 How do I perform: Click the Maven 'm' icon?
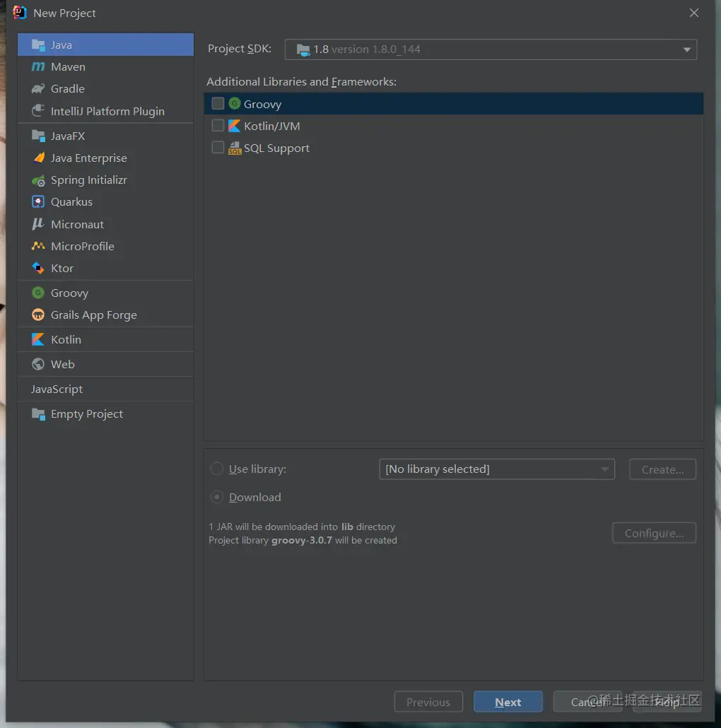pos(38,67)
